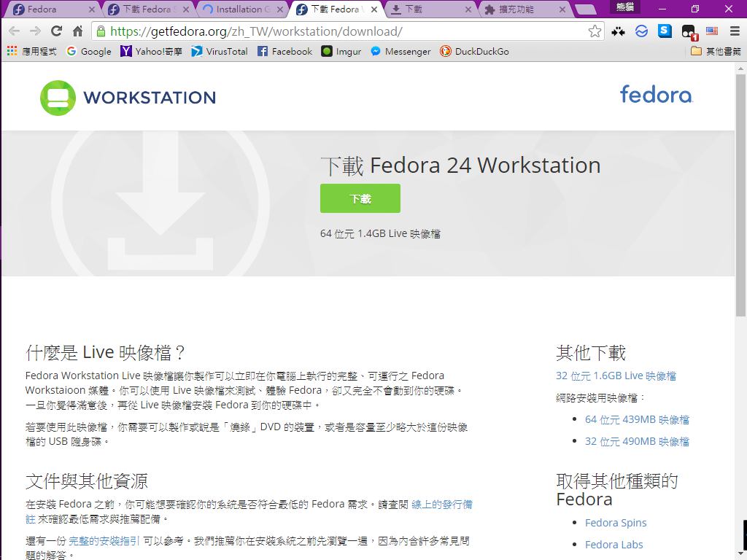Click the blue sync circle extension icon
747x560 pixels.
pos(642,31)
